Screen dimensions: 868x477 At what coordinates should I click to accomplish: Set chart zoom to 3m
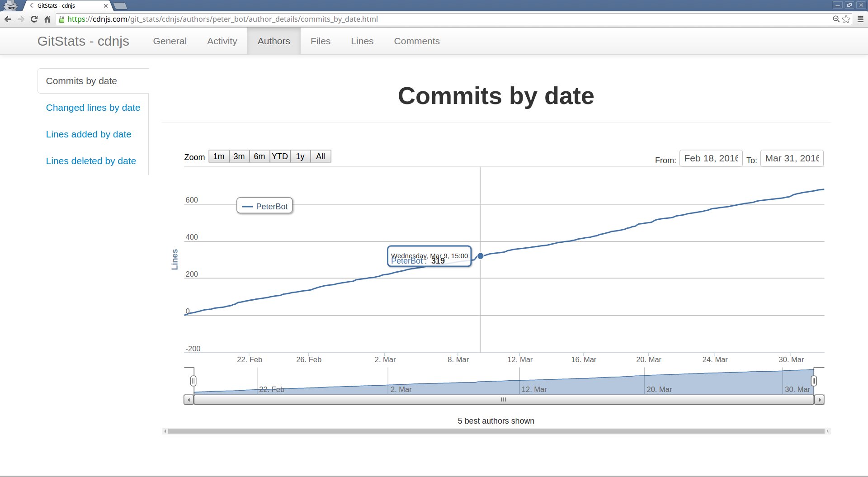[x=239, y=156]
